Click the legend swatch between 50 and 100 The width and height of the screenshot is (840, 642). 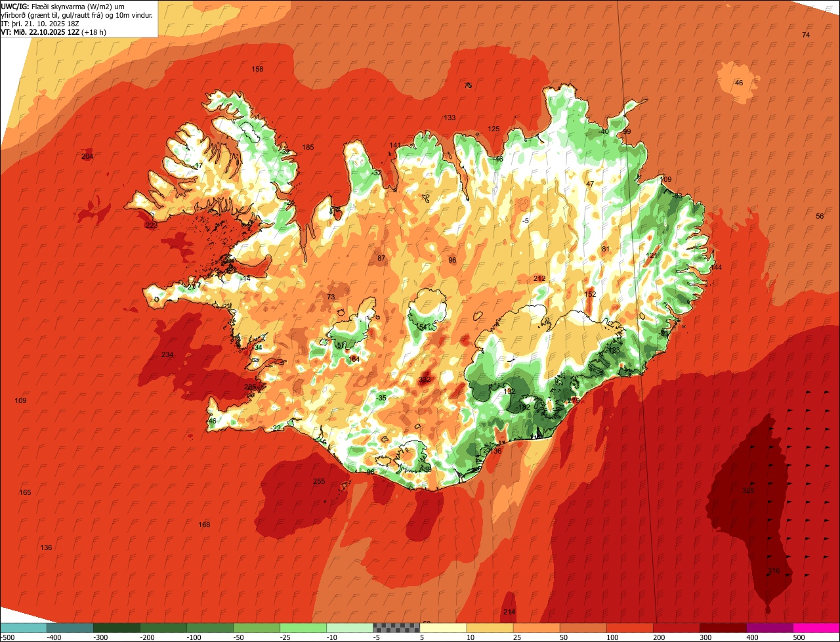583,628
